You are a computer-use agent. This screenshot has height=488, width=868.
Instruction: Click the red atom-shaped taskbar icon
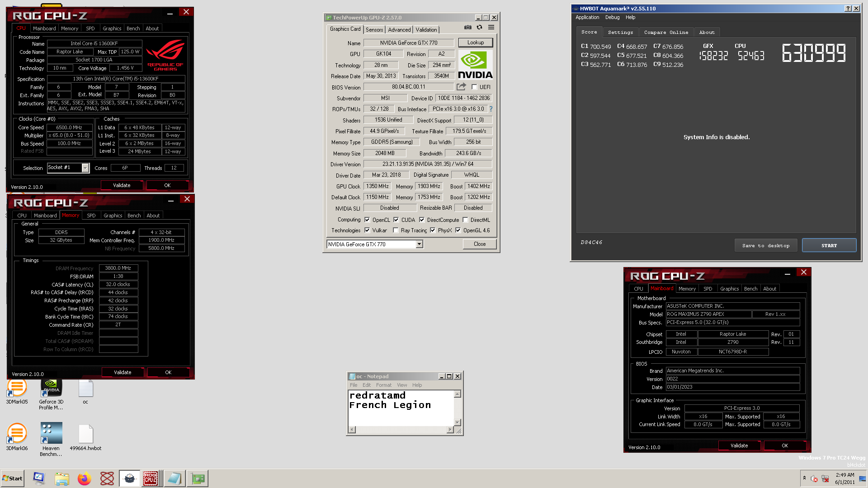(x=107, y=479)
